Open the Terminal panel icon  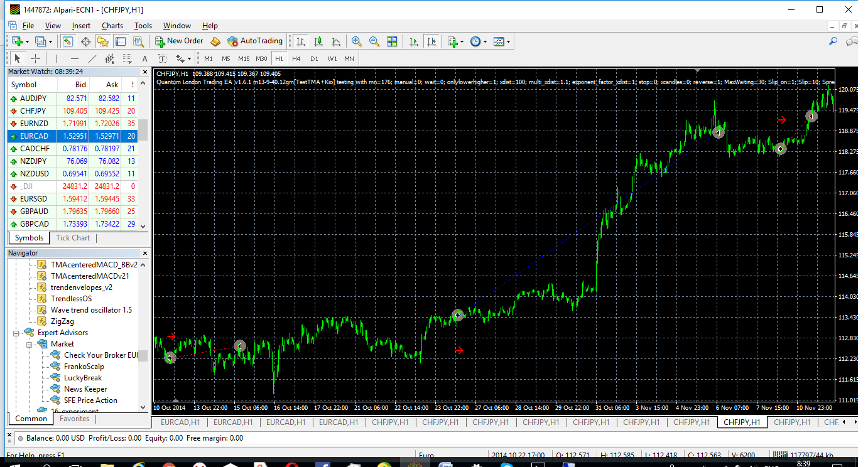121,41
